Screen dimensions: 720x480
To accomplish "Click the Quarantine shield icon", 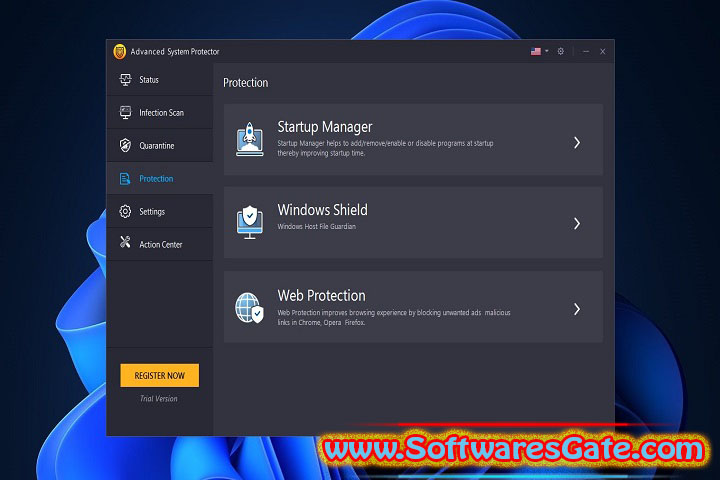I will [x=125, y=145].
